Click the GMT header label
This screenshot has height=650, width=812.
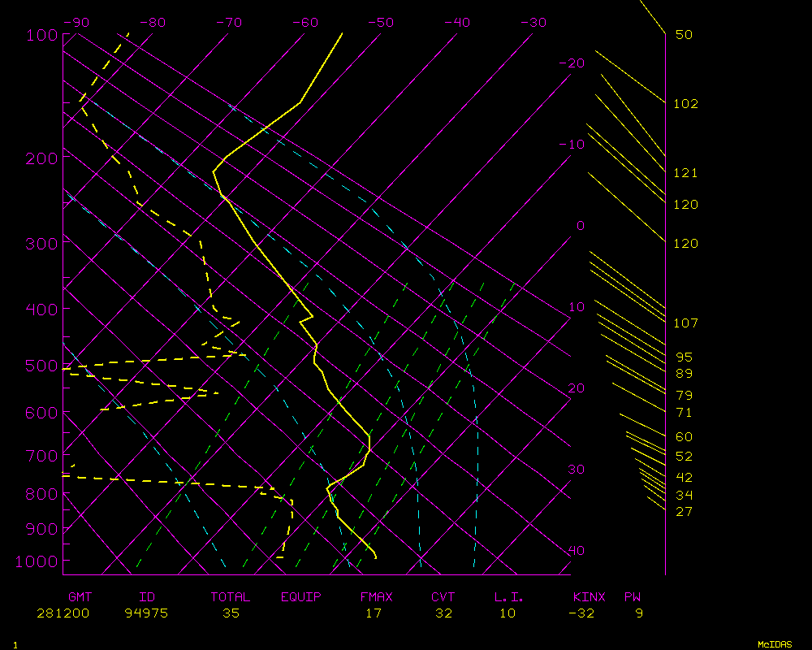(80, 597)
